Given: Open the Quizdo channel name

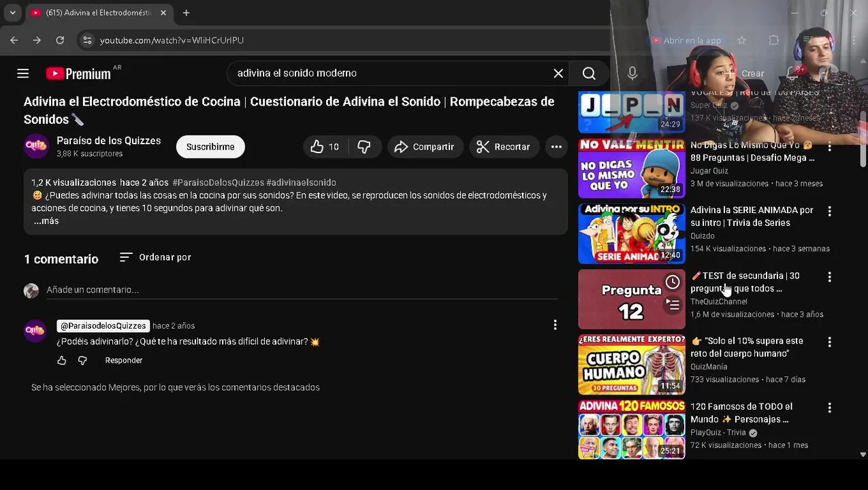Looking at the screenshot, I should (703, 236).
